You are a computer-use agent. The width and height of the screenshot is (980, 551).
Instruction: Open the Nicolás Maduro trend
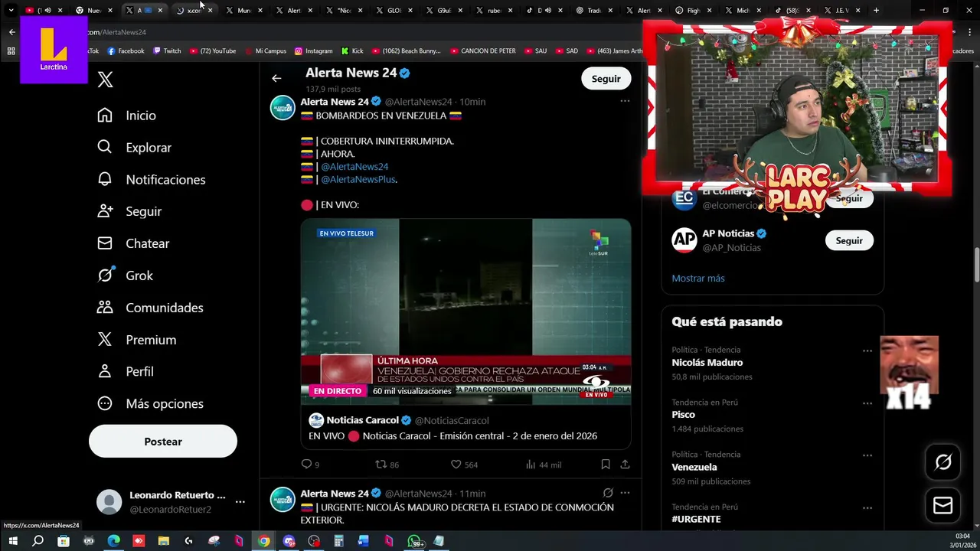pyautogui.click(x=773, y=363)
